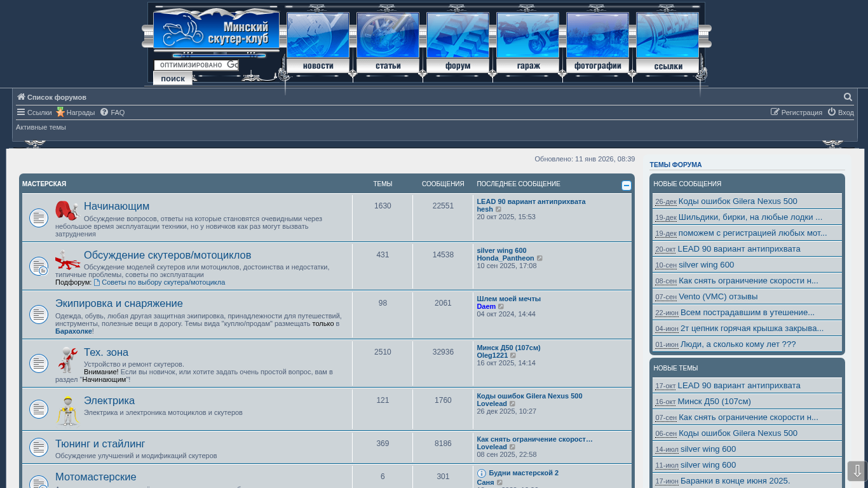Click the Регистрация link

(796, 112)
